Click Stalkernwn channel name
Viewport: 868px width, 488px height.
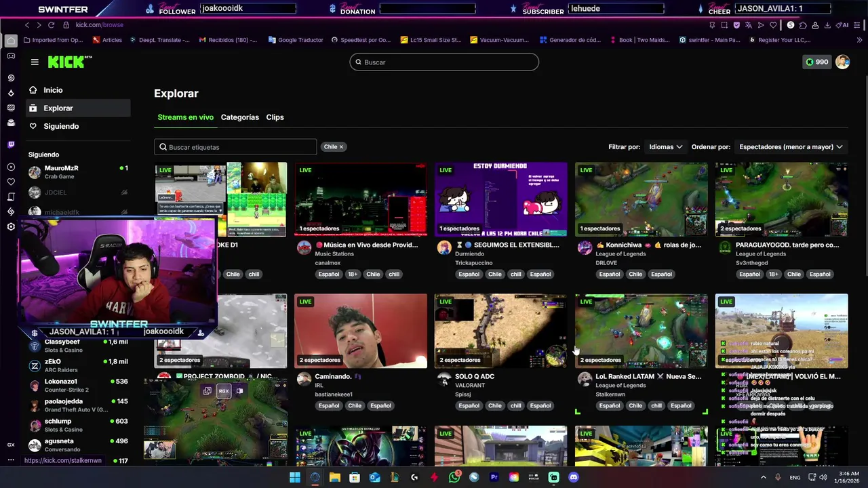pos(610,394)
